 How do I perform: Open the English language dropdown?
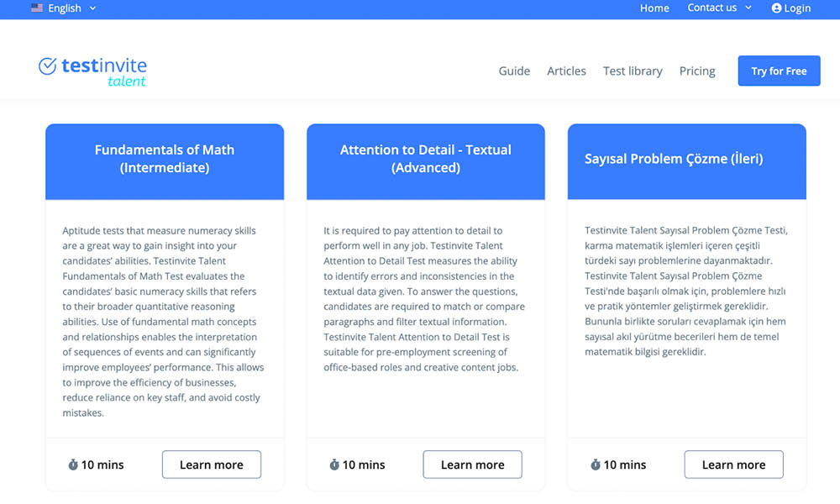(64, 8)
